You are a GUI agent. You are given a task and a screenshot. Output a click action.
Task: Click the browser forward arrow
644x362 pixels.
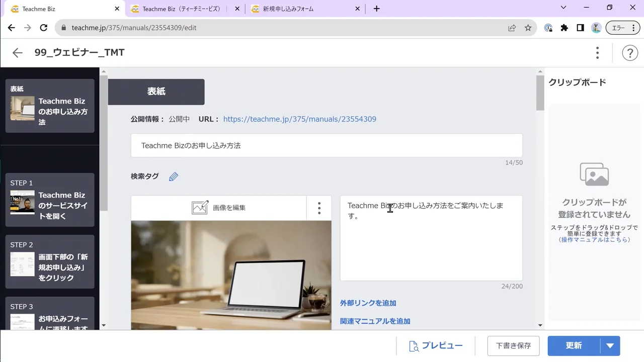point(28,28)
